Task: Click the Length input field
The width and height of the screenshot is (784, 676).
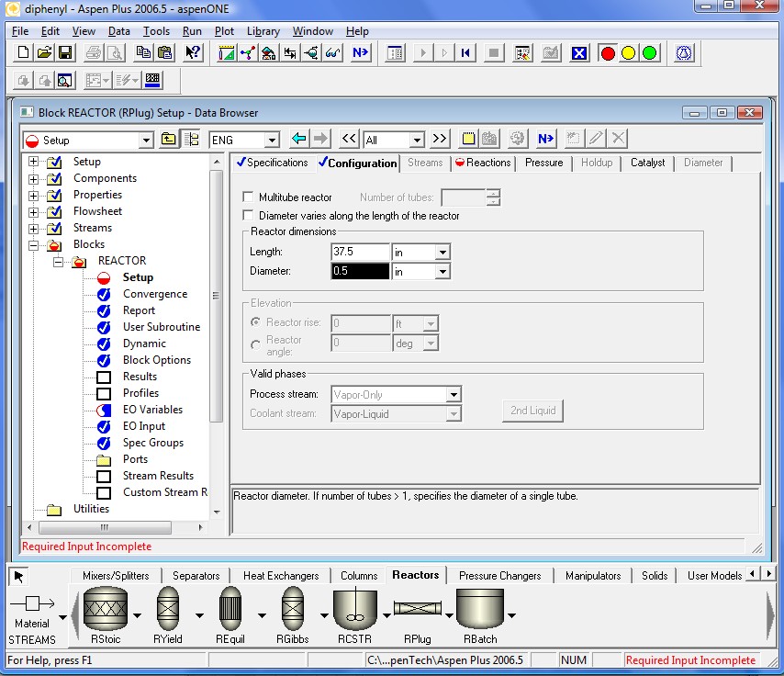Action: [x=360, y=252]
